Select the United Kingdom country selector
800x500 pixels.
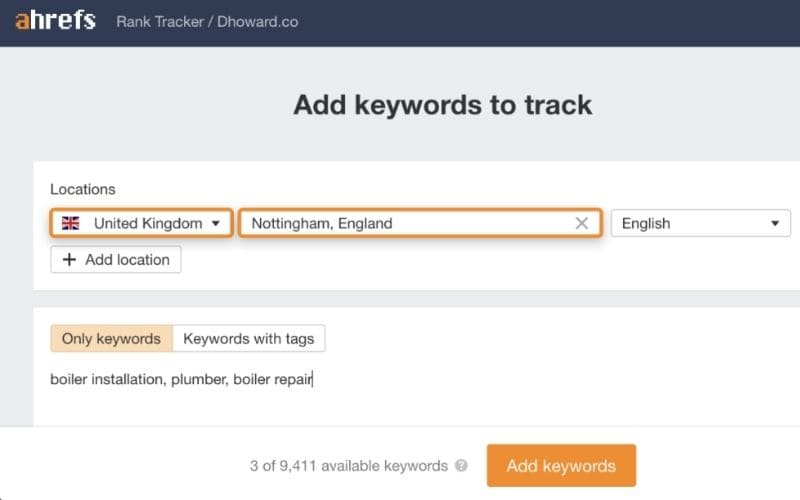coord(141,223)
